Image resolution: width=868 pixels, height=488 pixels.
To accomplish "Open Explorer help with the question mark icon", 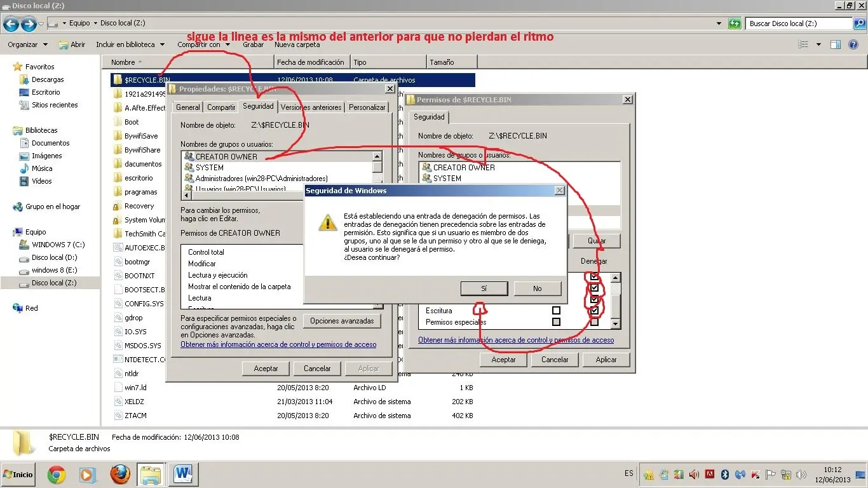I will (853, 44).
